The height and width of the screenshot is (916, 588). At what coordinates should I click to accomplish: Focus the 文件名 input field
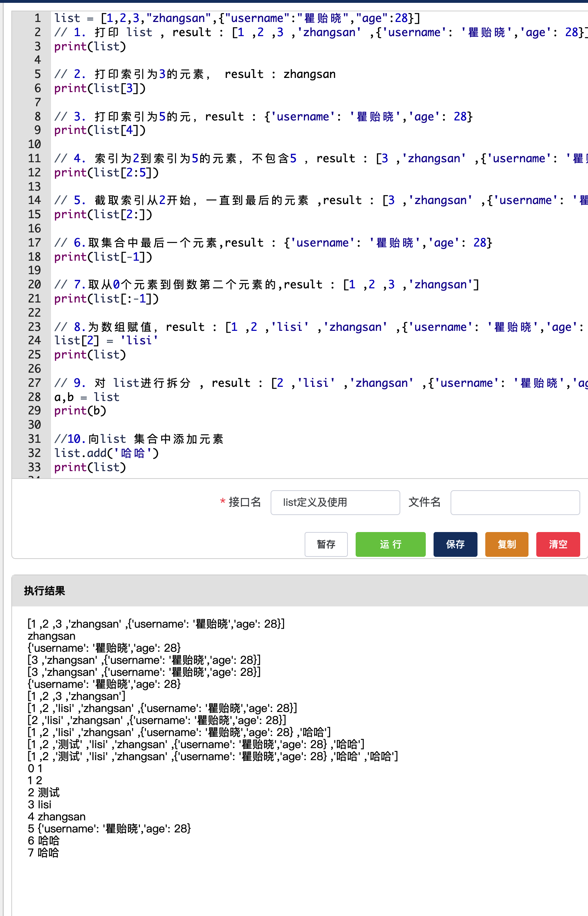515,503
